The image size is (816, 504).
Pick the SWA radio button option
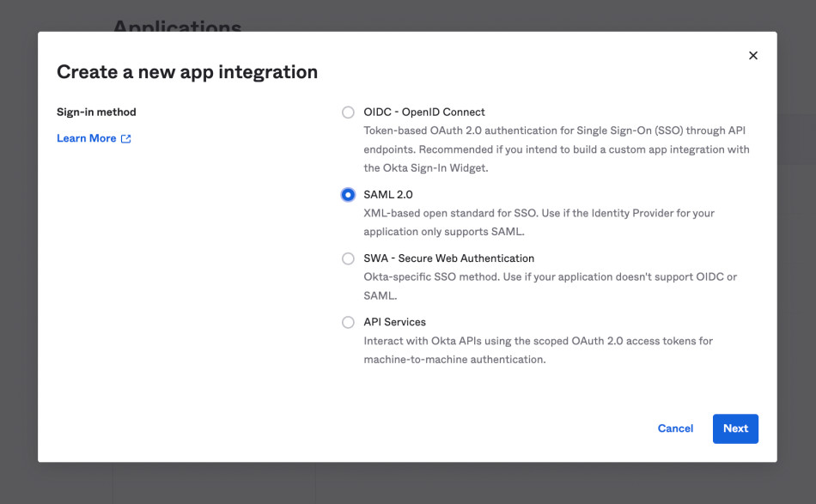pyautogui.click(x=348, y=258)
